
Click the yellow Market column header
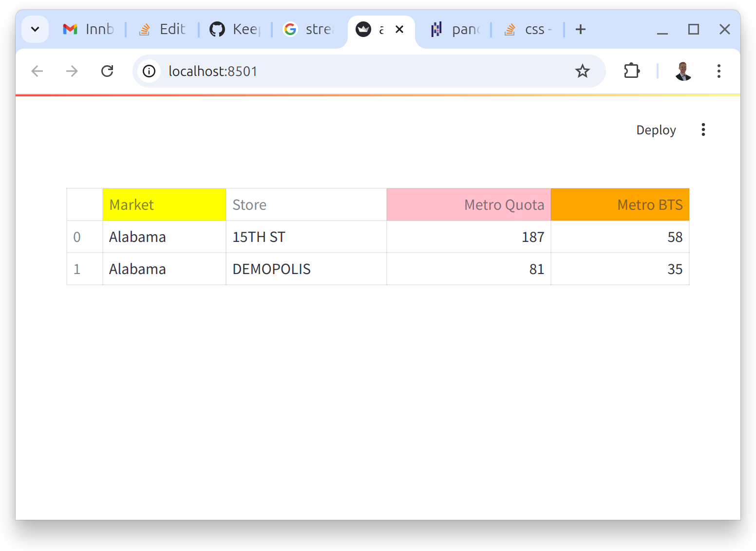164,204
